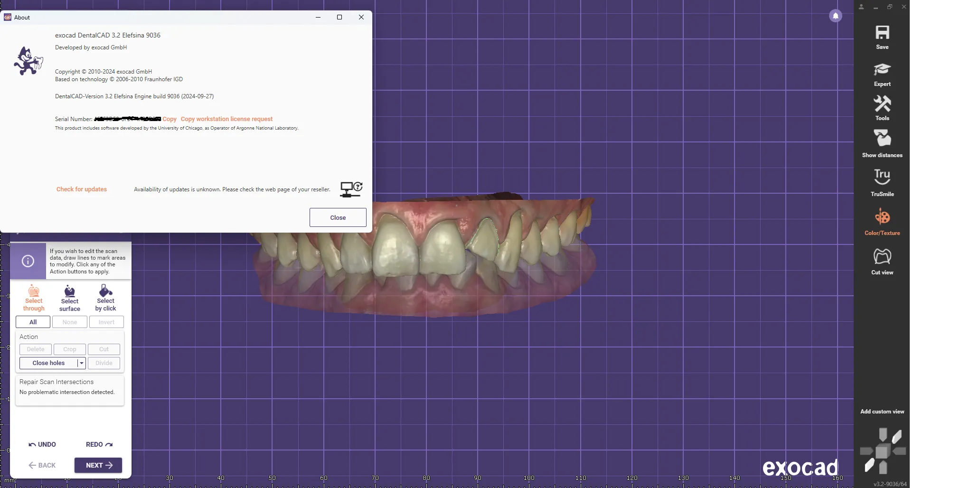Viewport: 980px width, 488px height.
Task: Click 'Repair Scan Intersections' heading
Action: tap(57, 382)
